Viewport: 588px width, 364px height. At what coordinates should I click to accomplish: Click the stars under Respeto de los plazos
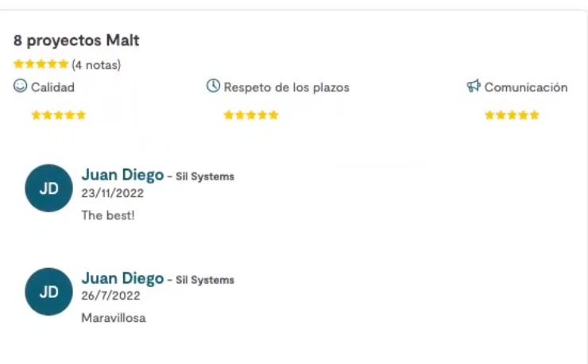point(251,115)
